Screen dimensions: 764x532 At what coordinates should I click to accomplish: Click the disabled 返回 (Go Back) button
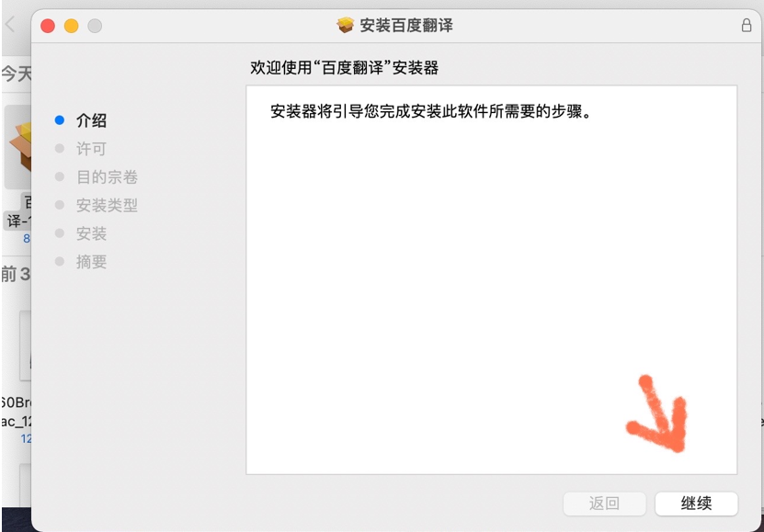[x=604, y=504]
